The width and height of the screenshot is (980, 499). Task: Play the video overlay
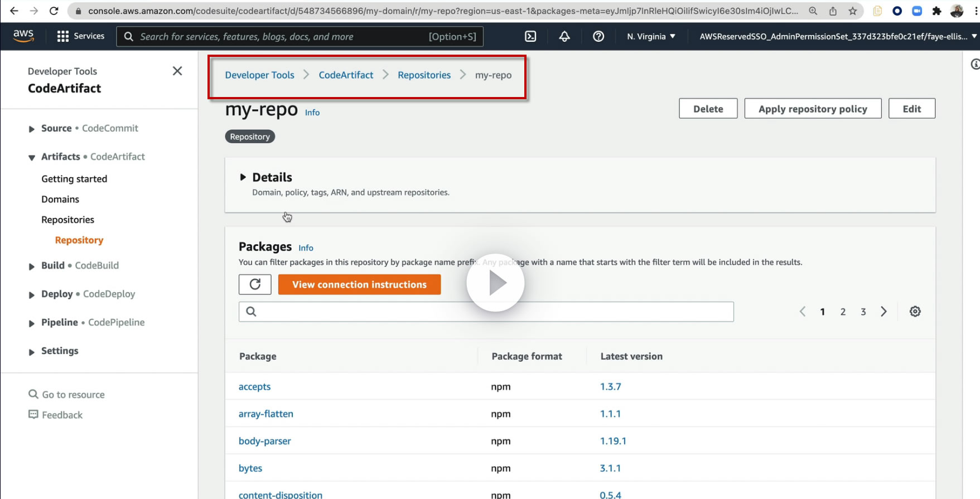click(495, 283)
